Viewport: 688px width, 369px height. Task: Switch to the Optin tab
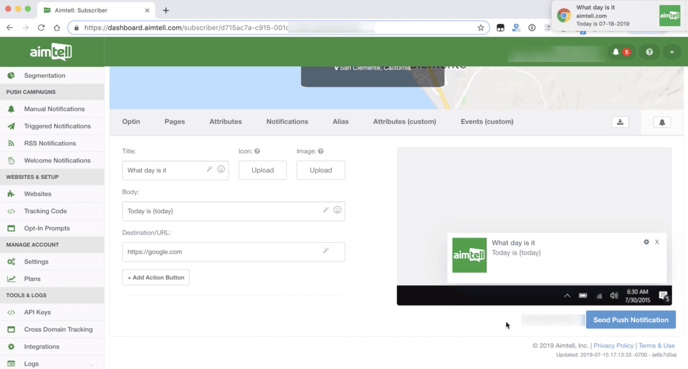coord(131,122)
